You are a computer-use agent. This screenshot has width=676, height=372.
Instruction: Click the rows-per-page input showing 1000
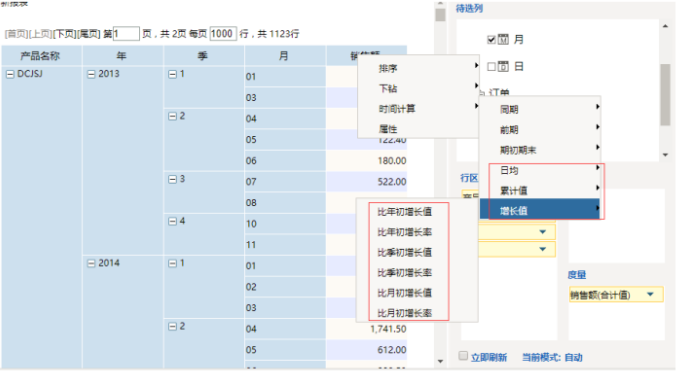pos(223,33)
